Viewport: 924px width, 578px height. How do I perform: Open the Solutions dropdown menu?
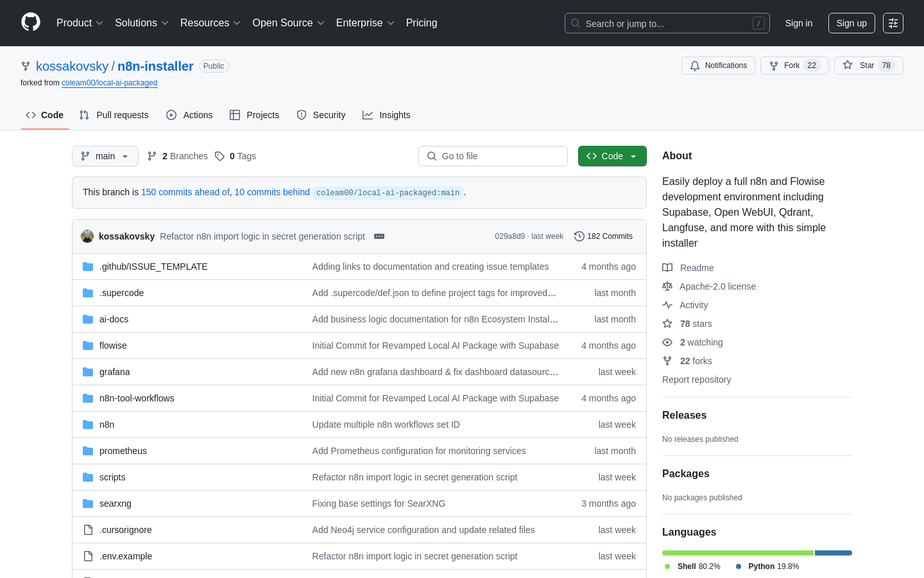point(142,23)
